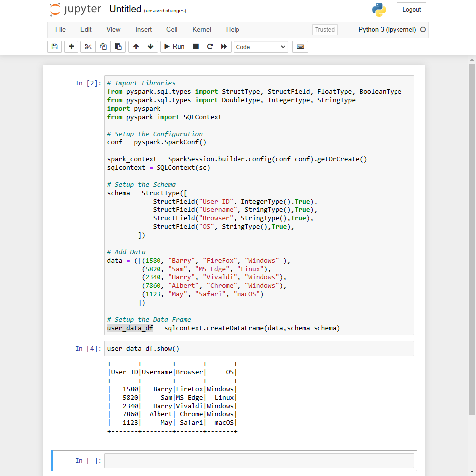This screenshot has height=476, width=476.
Task: Open the cell type dropdown showing Code
Action: click(260, 46)
